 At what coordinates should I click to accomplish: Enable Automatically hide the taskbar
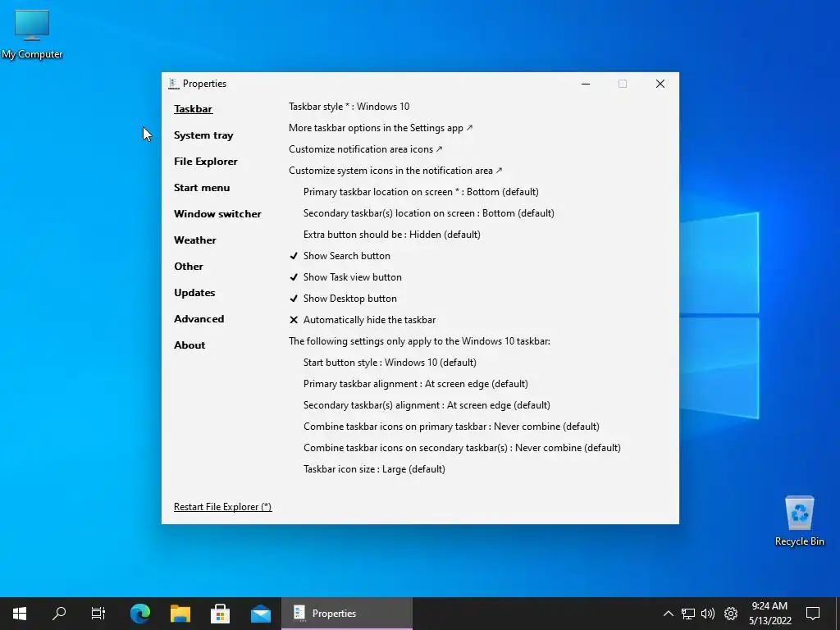point(362,320)
